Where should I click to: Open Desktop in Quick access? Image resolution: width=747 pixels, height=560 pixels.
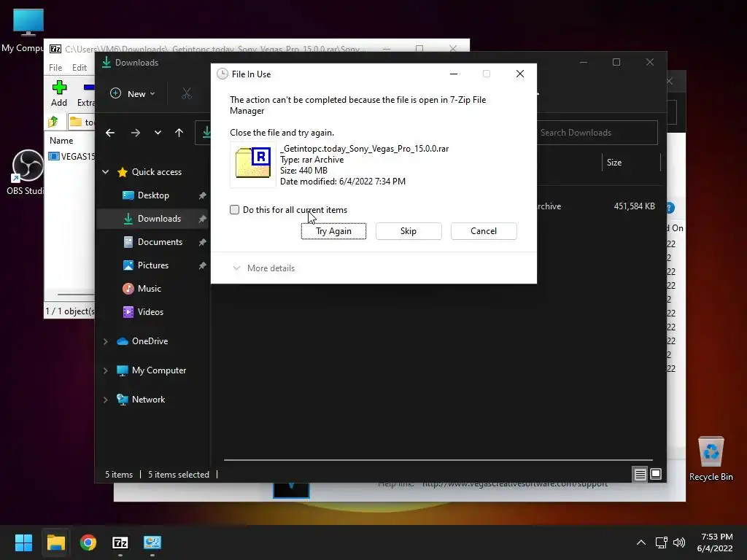tap(153, 195)
